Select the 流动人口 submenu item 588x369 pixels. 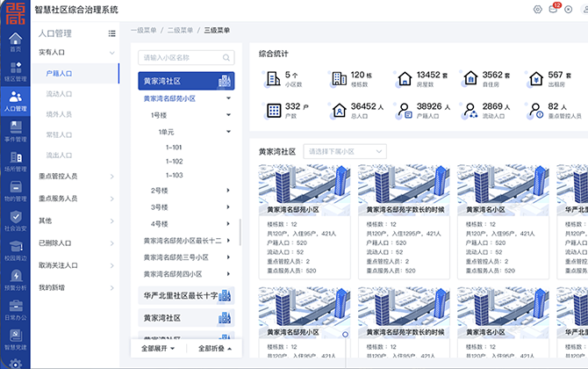pyautogui.click(x=59, y=93)
